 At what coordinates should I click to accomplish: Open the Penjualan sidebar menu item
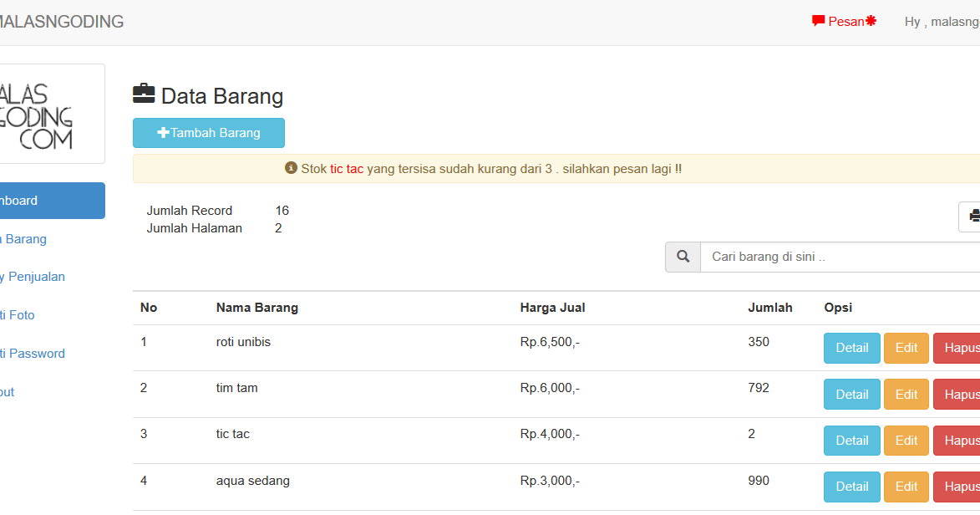(32, 276)
